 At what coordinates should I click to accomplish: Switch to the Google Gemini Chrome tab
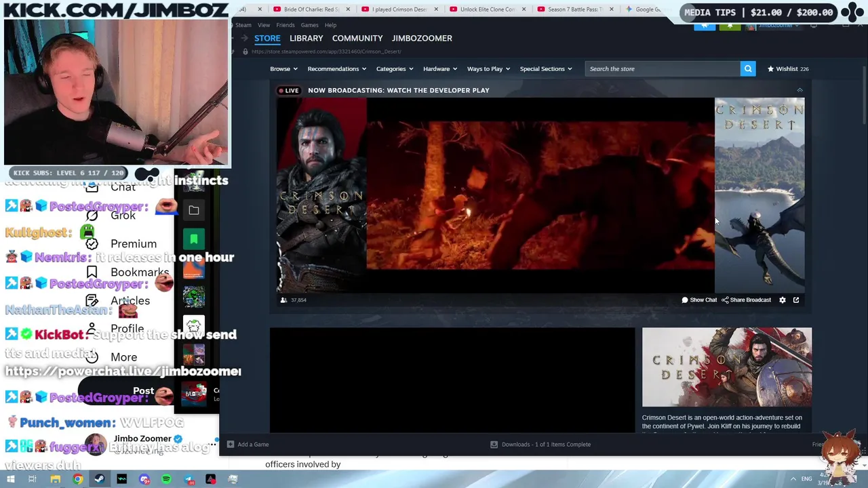pyautogui.click(x=644, y=9)
